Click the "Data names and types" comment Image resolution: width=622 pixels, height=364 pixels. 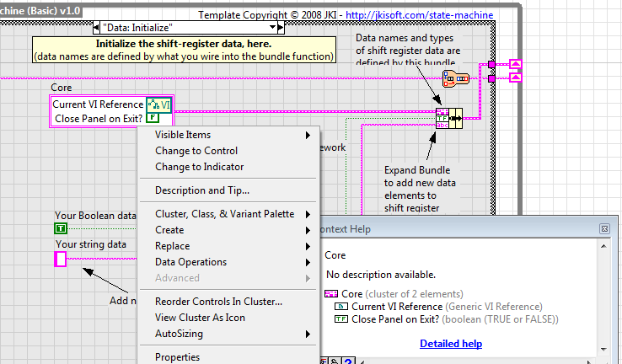[x=408, y=50]
